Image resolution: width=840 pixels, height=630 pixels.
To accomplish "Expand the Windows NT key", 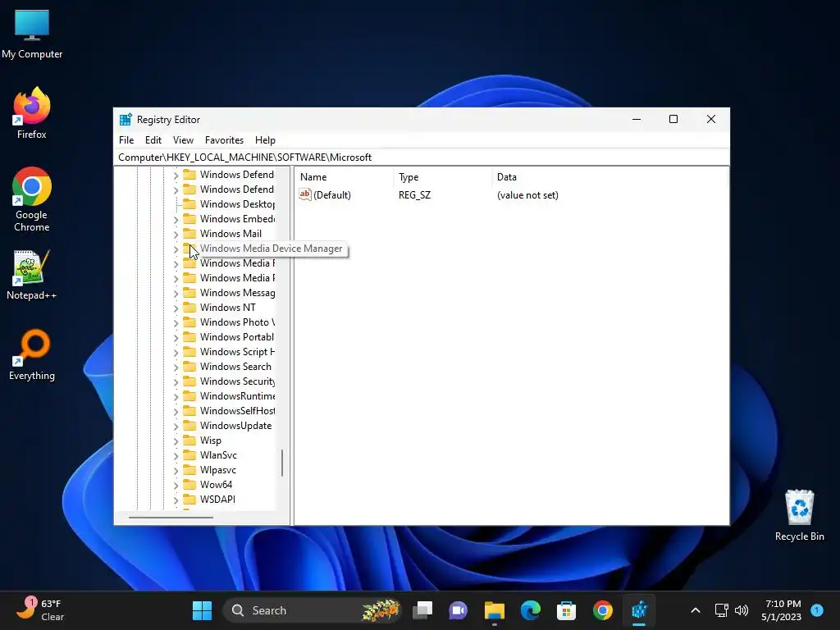I will click(176, 308).
